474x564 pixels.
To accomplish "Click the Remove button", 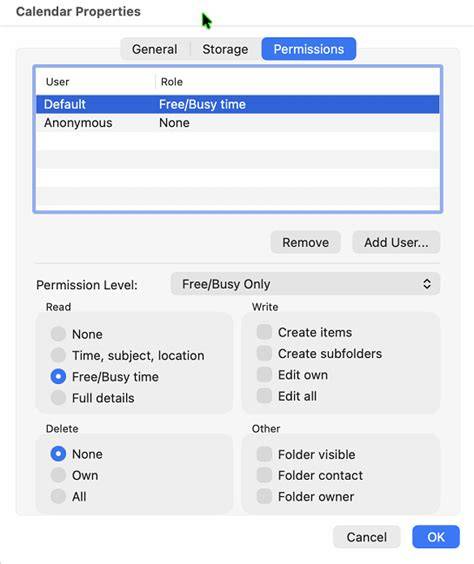I will click(305, 242).
